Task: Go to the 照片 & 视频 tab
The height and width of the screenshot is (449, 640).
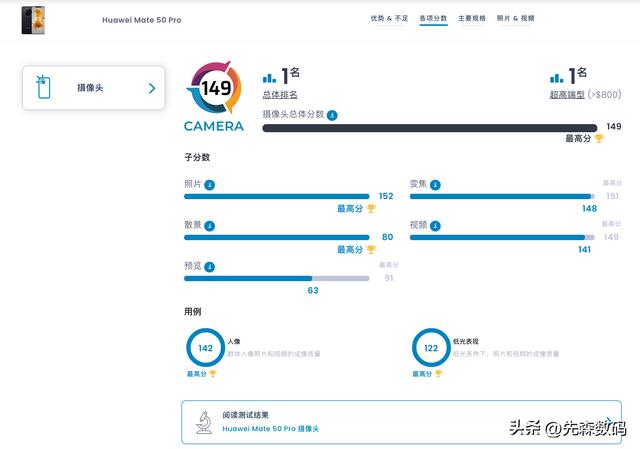Action: pos(516,18)
